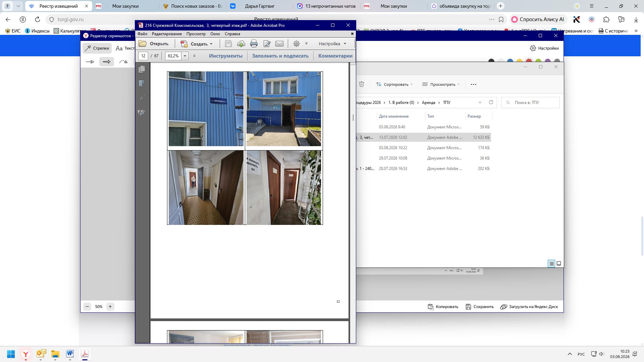Click the page number field in Acrobat
This screenshot has width=644, height=362.
click(x=143, y=56)
